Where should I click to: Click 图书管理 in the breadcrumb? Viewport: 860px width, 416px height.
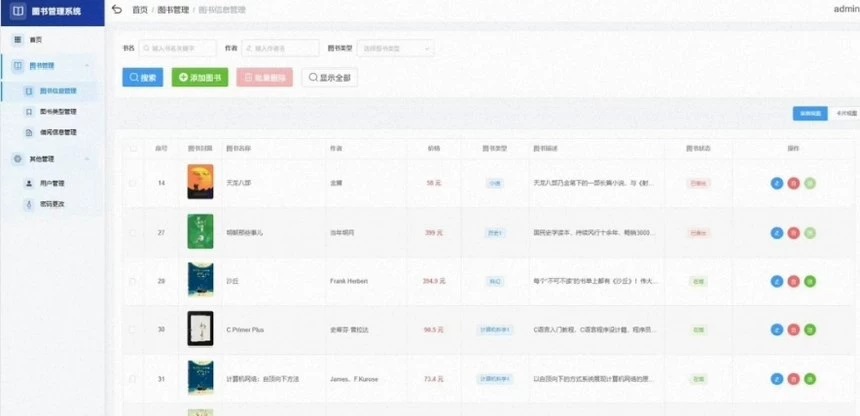coord(173,10)
